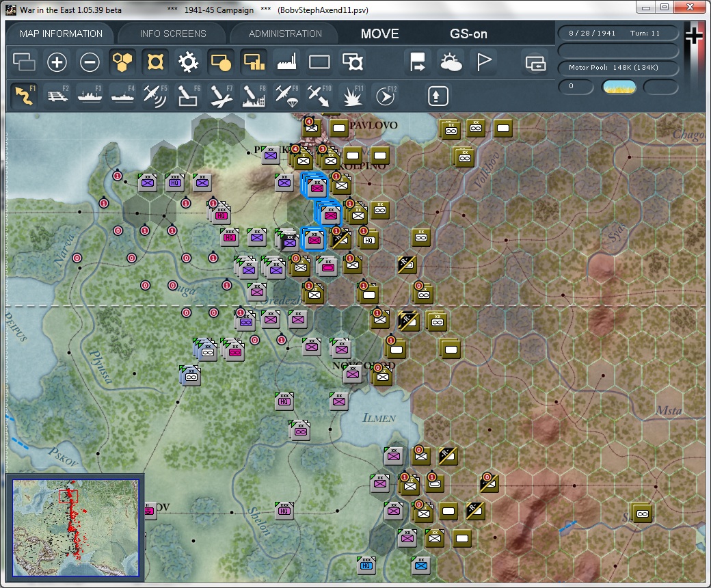Zoom in the map with plus icon
This screenshot has height=588, width=711.
coord(57,62)
